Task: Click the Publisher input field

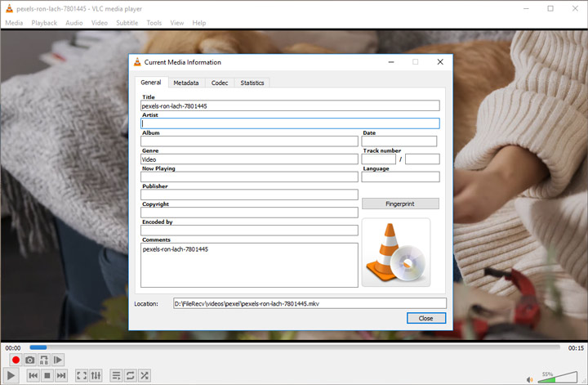Action: pyautogui.click(x=249, y=195)
